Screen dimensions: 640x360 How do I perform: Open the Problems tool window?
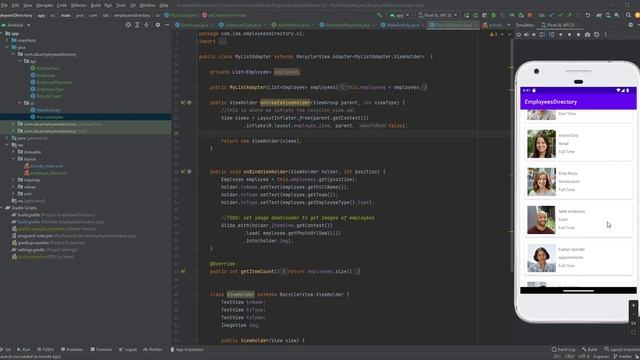(x=72, y=349)
